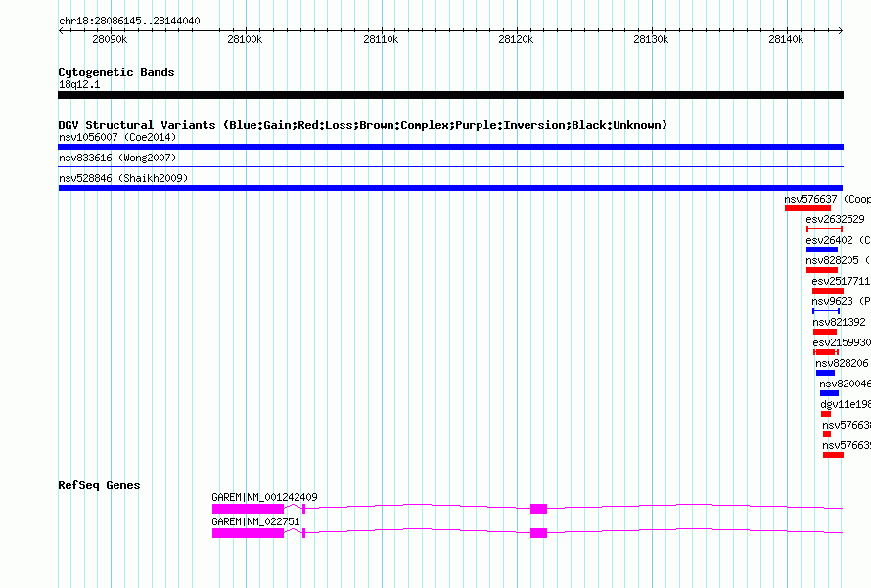Select the blue gain bar under esv26402
Screen dimensions: 871x588
pos(822,249)
